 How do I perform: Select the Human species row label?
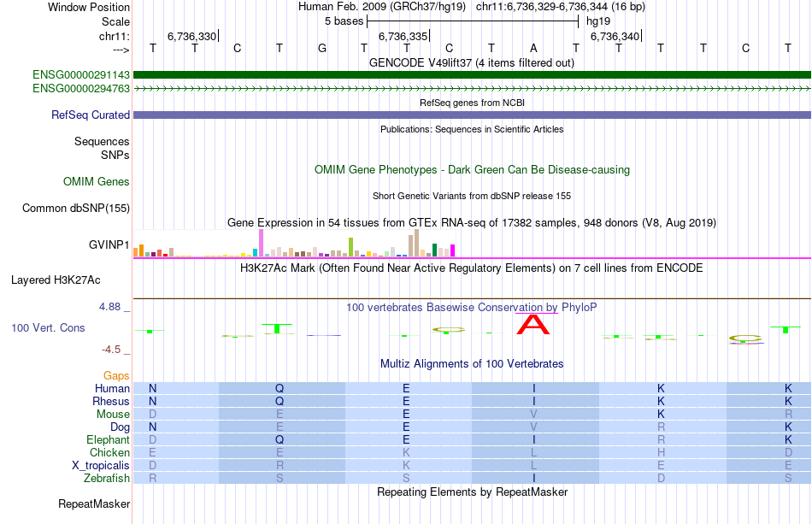(x=112, y=388)
